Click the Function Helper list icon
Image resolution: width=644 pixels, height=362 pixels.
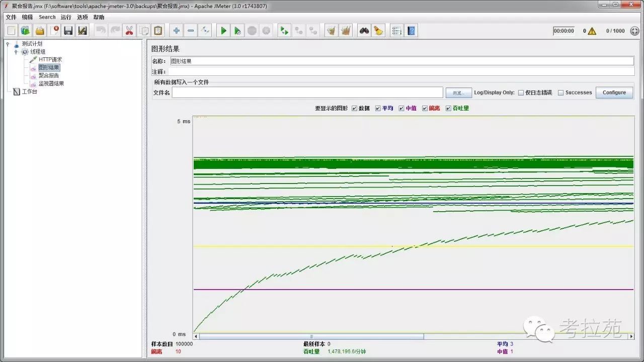396,31
